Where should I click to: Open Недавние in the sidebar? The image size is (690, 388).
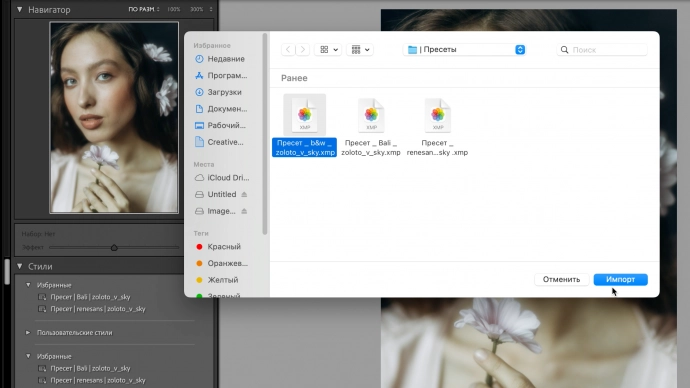(x=220, y=59)
